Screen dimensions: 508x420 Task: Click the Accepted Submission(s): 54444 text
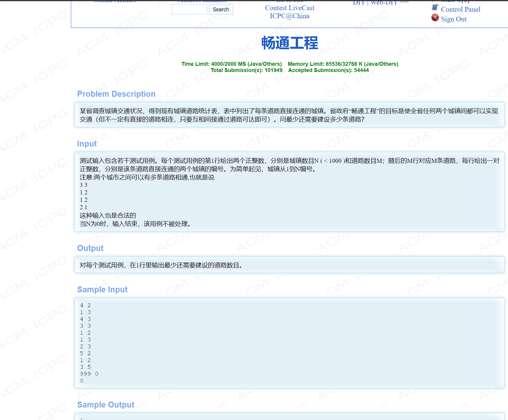tap(328, 70)
